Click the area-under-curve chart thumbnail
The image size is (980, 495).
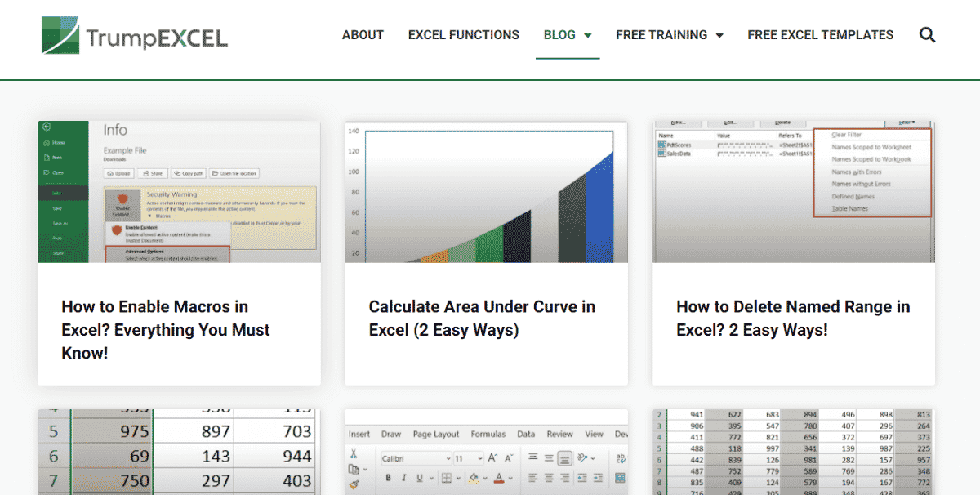[x=486, y=190]
